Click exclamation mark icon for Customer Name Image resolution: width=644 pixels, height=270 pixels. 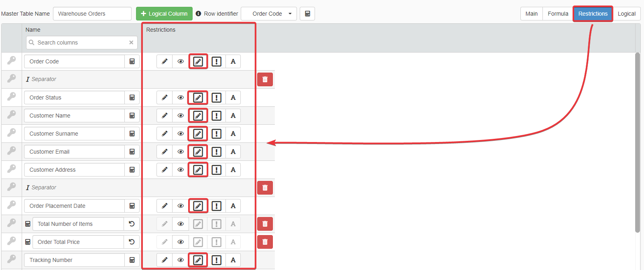(216, 116)
